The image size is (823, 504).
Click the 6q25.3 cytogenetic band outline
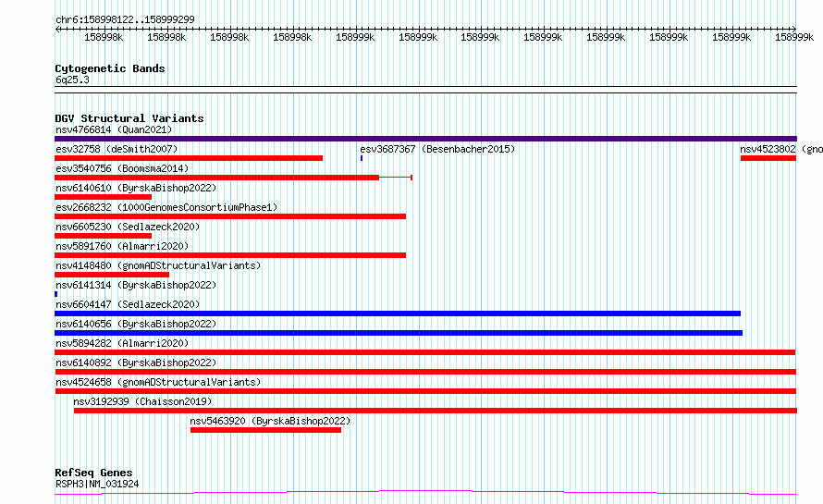tap(425, 90)
